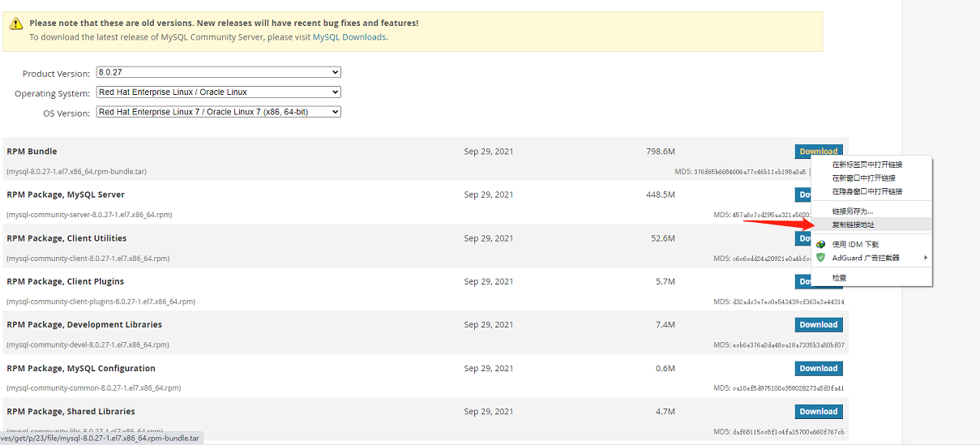Download RPM Package, Shared Libraries
The image size is (980, 445).
pos(818,412)
